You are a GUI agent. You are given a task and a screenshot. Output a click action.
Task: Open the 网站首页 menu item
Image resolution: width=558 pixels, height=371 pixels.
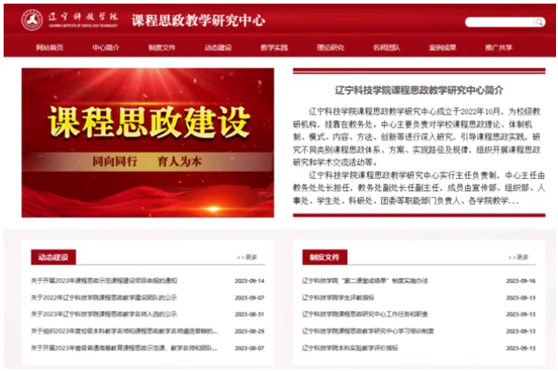click(49, 48)
